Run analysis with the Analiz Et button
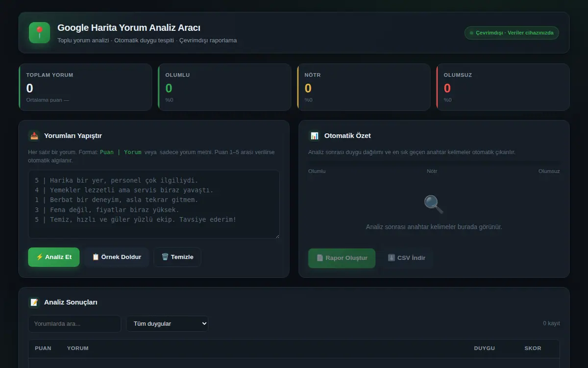 tap(54, 257)
